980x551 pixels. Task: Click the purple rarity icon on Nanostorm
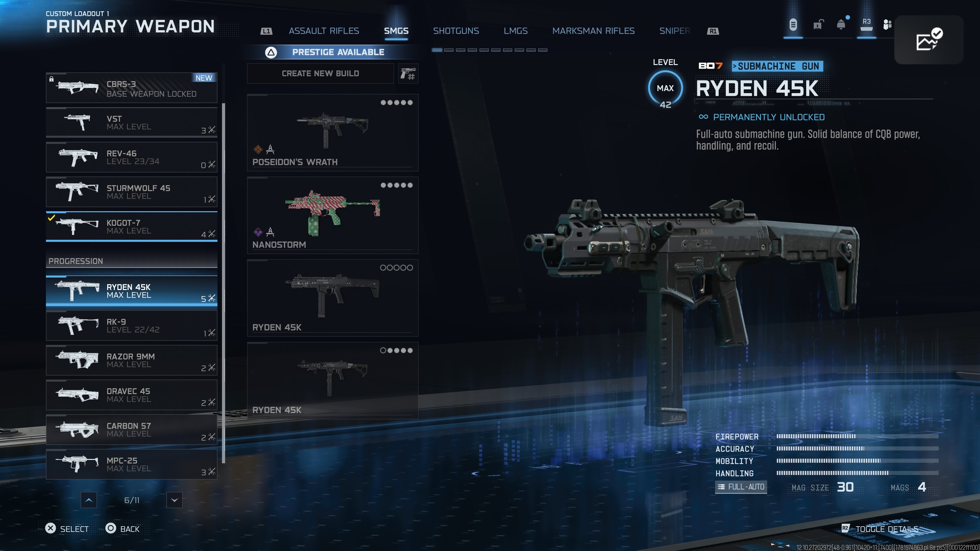click(258, 232)
